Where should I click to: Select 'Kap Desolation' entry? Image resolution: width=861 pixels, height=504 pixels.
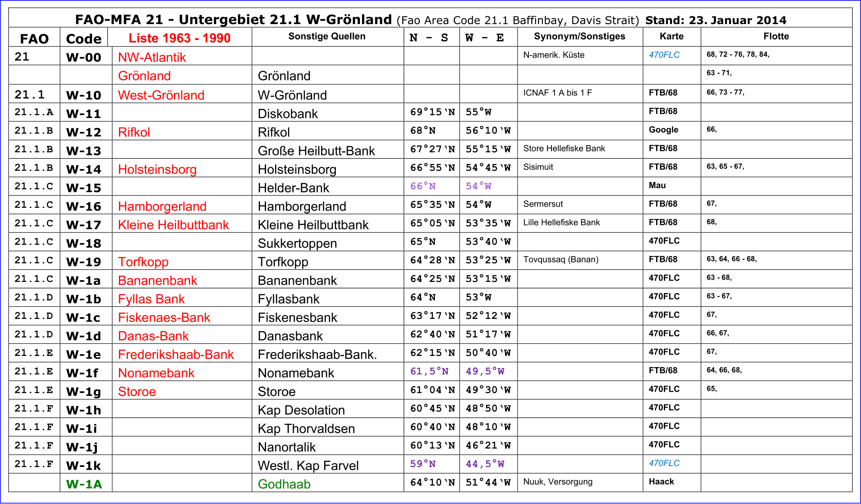[x=301, y=410]
